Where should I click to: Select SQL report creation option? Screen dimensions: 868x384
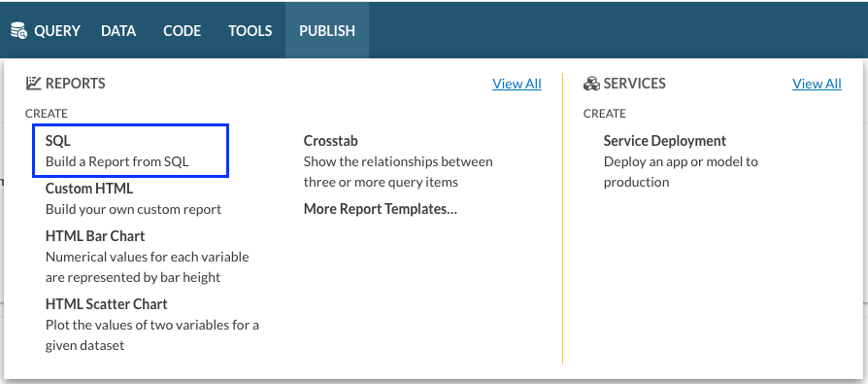(x=130, y=151)
